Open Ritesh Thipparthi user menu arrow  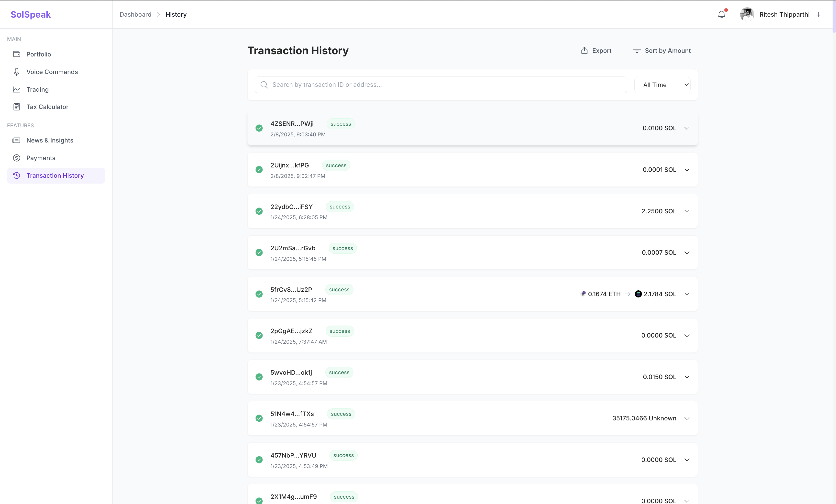818,15
